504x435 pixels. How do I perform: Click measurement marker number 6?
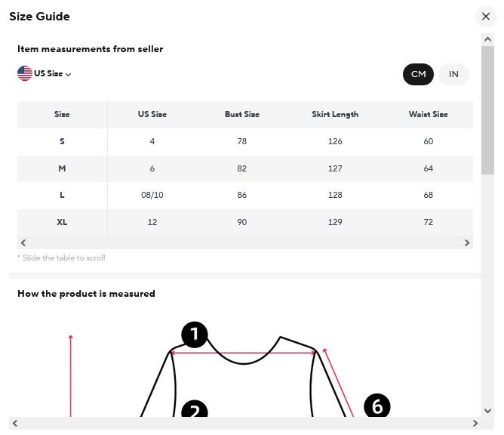click(x=377, y=407)
